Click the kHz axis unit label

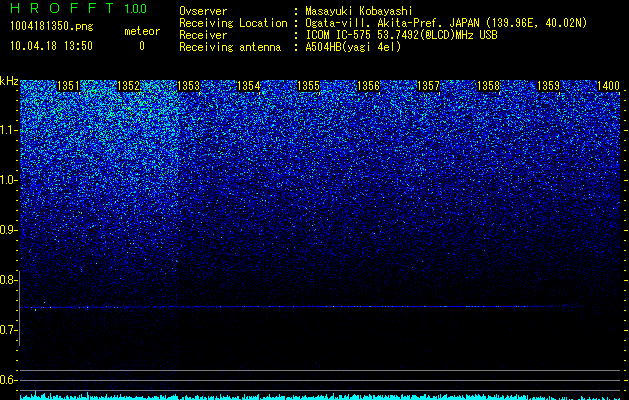point(9,81)
